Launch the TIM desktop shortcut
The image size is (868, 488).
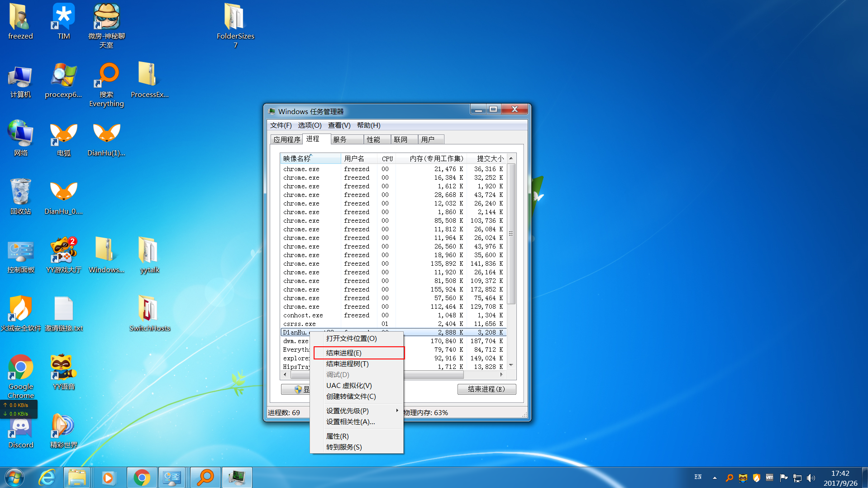(x=63, y=22)
